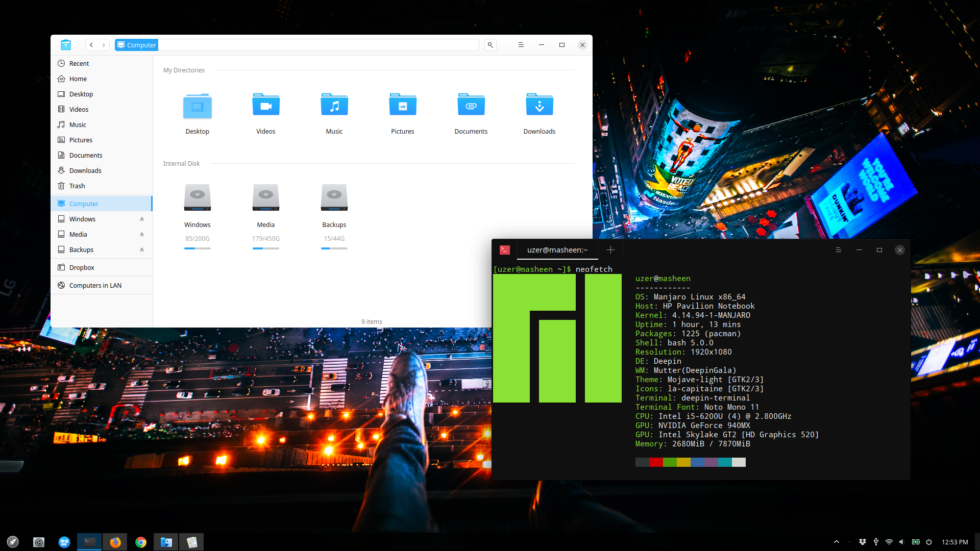The height and width of the screenshot is (551, 980).
Task: Unmount the Media drive in sidebar
Action: [142, 234]
